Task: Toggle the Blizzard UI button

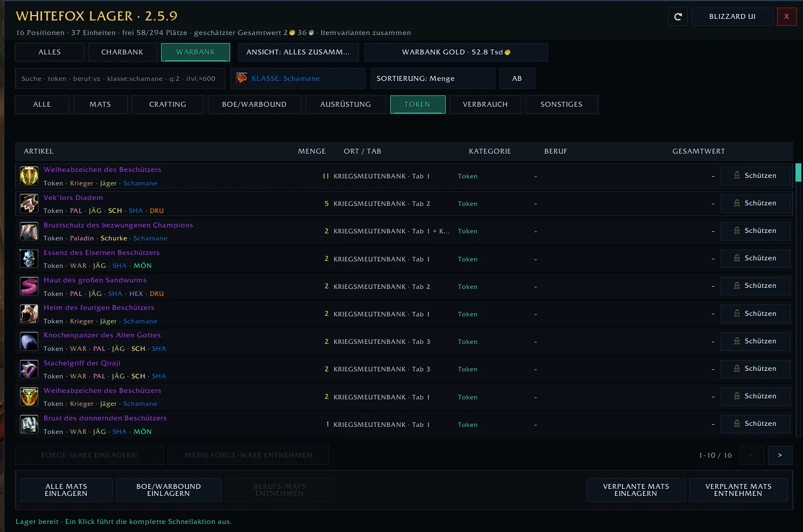Action: (x=732, y=17)
